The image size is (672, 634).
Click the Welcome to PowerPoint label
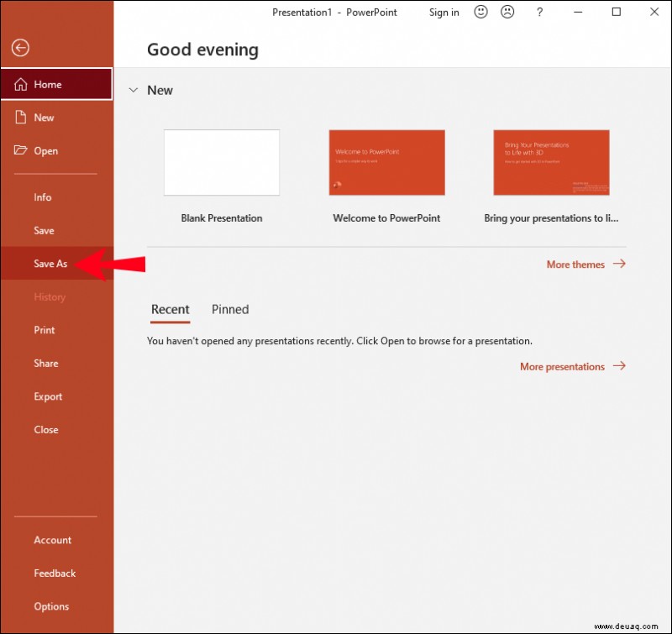click(x=386, y=218)
